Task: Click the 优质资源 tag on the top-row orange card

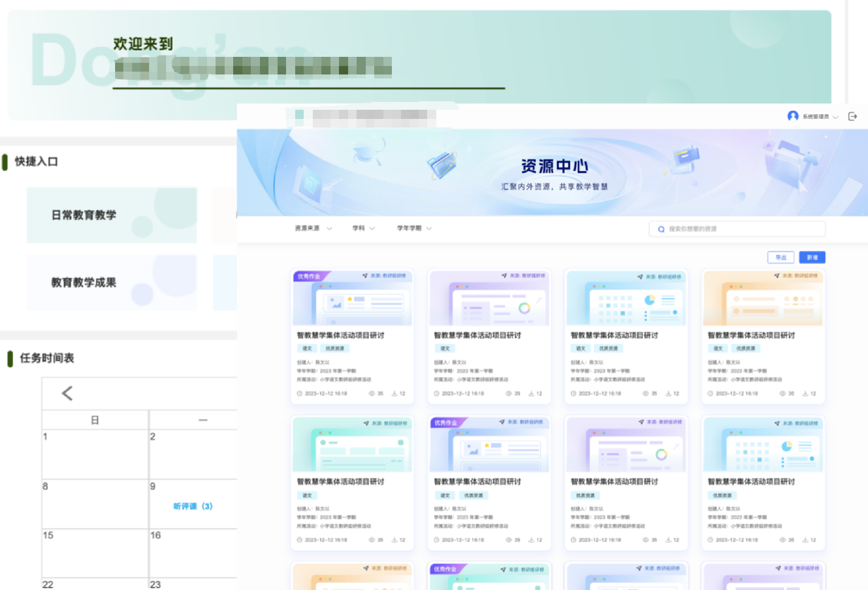Action: pos(745,348)
